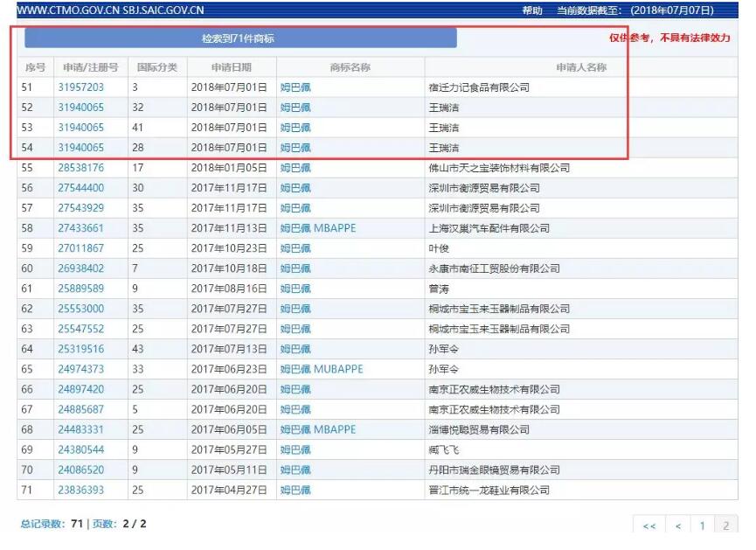756x550 pixels.
Task: Open 姆巴佩 MUBAPPE trademark link
Action: (322, 369)
